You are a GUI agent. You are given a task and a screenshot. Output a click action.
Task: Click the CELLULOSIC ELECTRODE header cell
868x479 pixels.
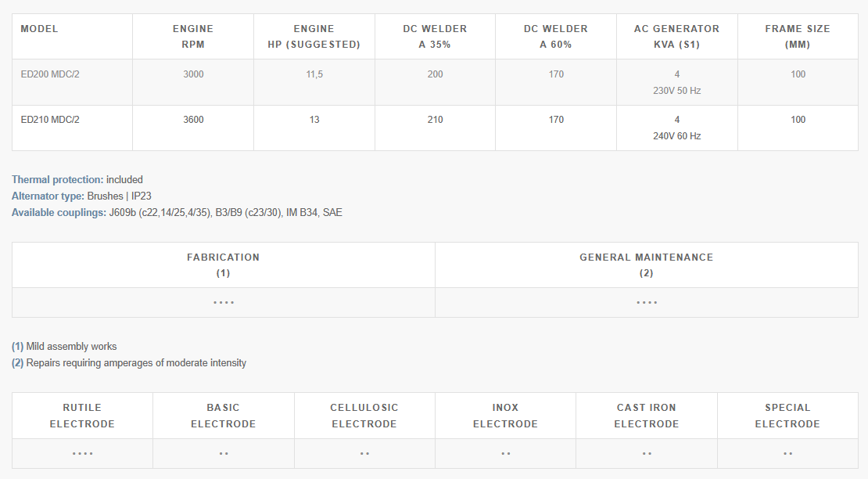364,416
